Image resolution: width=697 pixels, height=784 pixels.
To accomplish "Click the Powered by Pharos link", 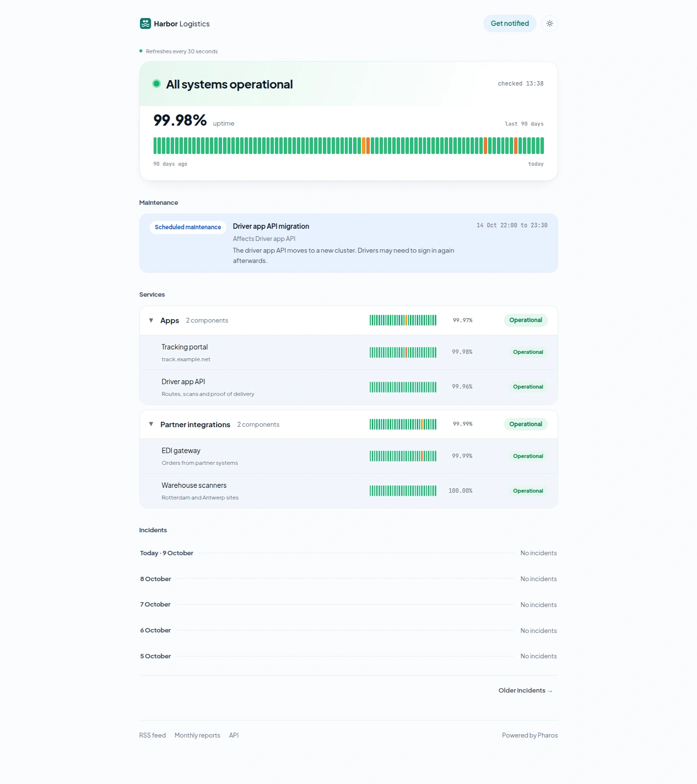I will pyautogui.click(x=530, y=735).
